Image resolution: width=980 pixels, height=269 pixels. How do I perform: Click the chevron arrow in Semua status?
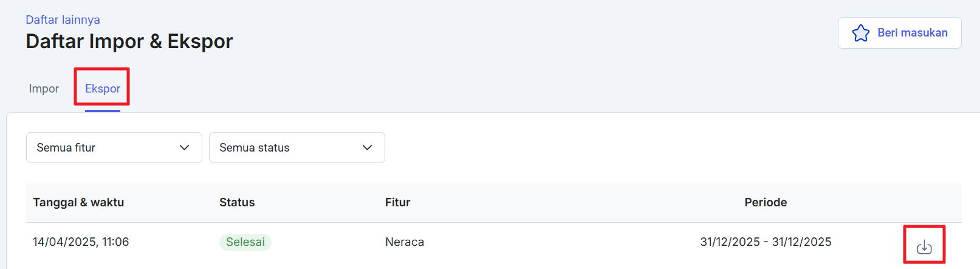point(368,148)
